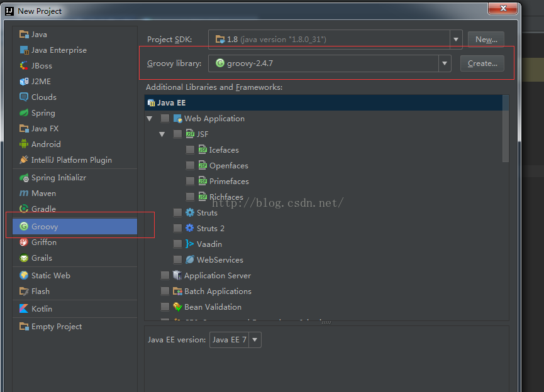
Task: Select the Java EE header row
Action: click(x=323, y=102)
